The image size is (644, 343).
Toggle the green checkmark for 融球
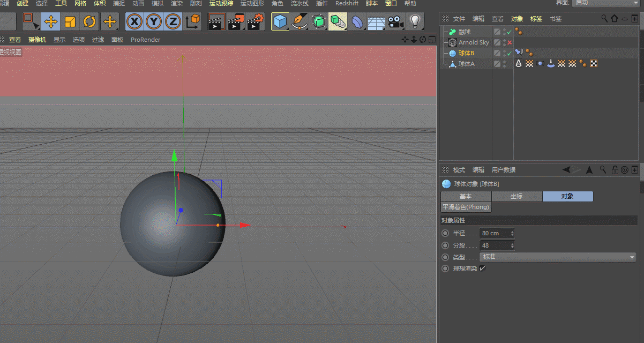click(510, 33)
